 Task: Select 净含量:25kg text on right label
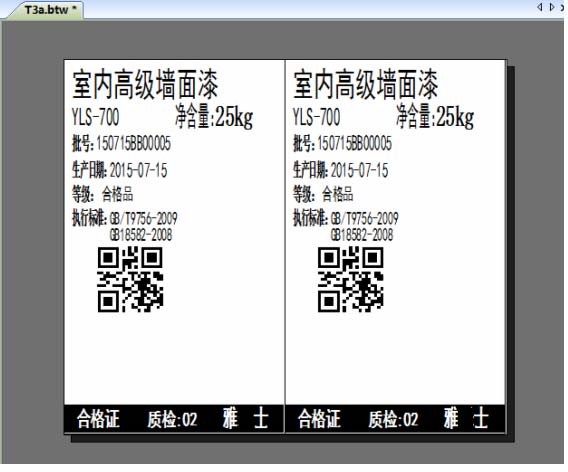click(435, 116)
